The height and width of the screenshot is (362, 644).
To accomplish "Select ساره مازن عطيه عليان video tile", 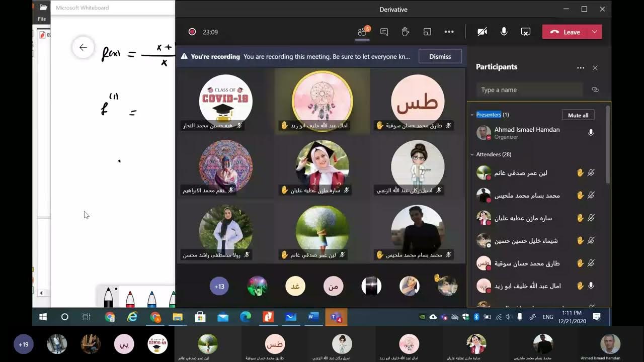I will 322,166.
